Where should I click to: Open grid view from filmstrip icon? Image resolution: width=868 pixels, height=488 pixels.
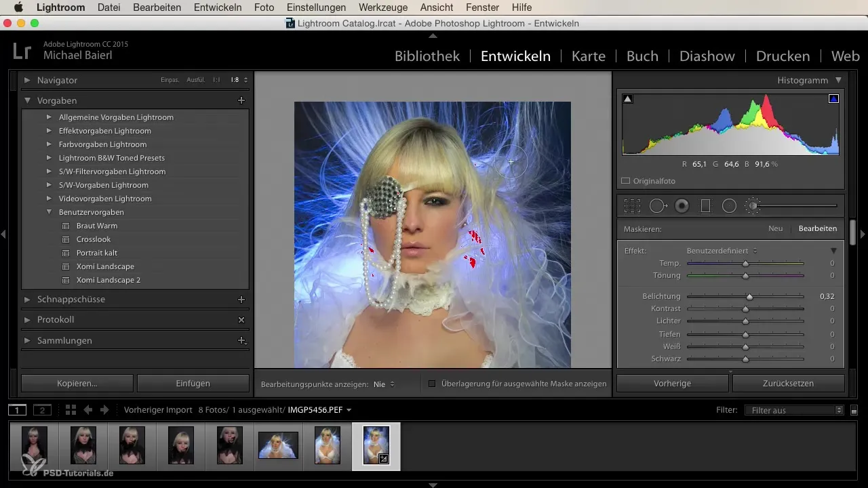pos(71,410)
